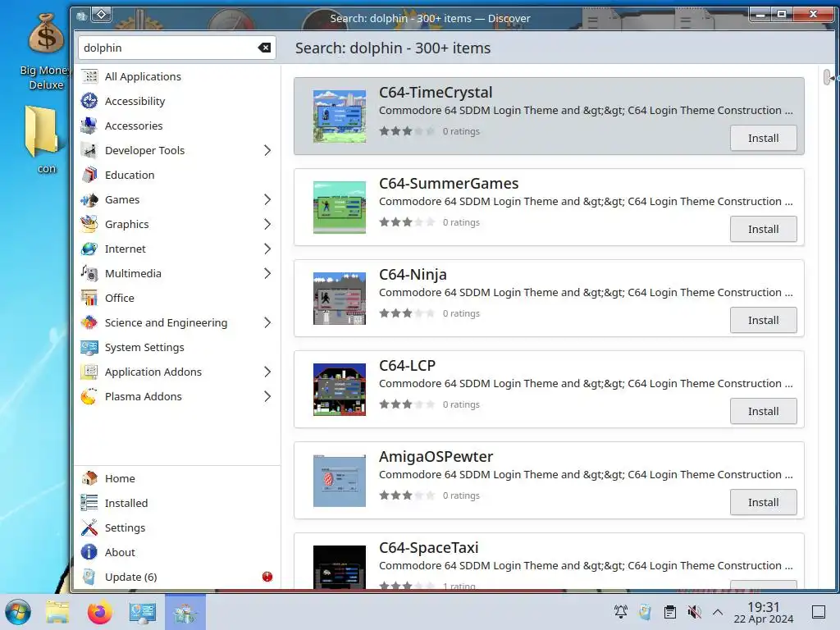This screenshot has height=630, width=840.
Task: Go to the Installed page
Action: [177, 503]
